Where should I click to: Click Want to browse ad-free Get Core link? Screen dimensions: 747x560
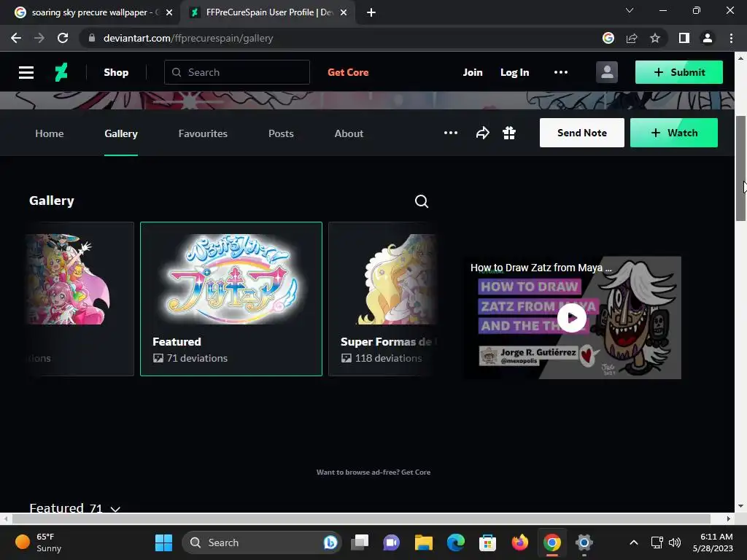pyautogui.click(x=373, y=472)
